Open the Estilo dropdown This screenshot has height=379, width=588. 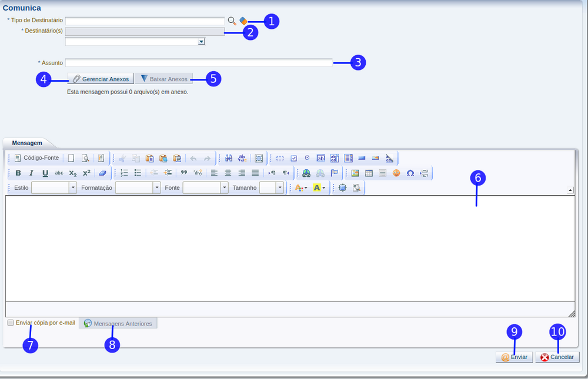point(73,188)
